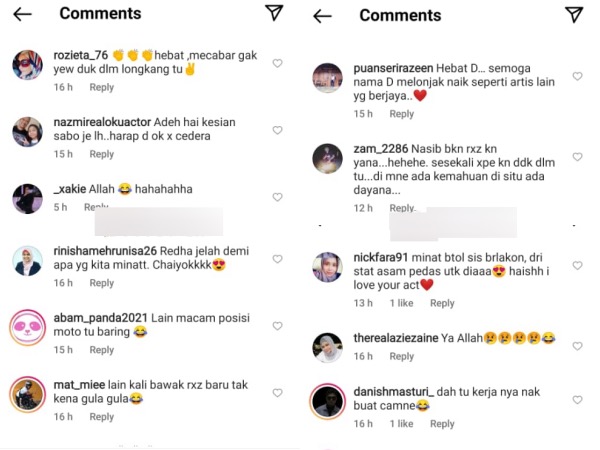Like rozieta_76's comment with heart icon
The height and width of the screenshot is (450, 600).
tap(277, 63)
